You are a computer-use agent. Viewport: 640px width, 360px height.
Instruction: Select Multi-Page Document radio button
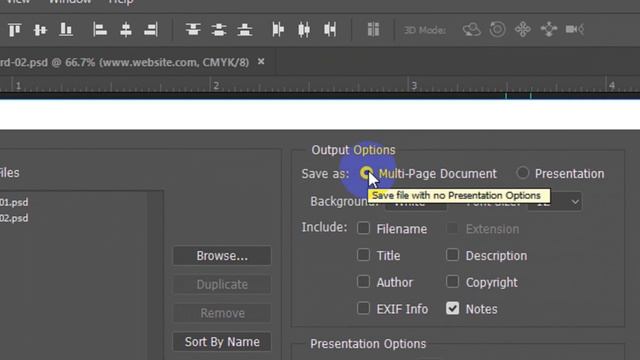pos(366,173)
